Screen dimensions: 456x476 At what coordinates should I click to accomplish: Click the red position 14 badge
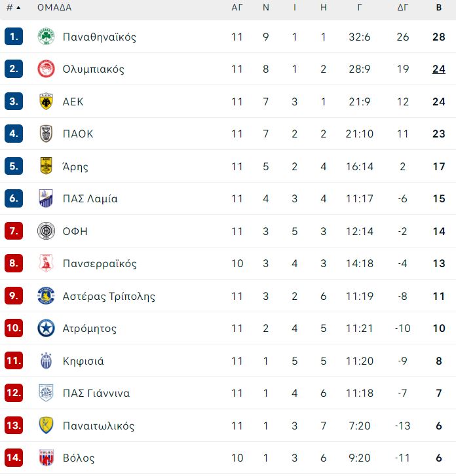point(14,458)
